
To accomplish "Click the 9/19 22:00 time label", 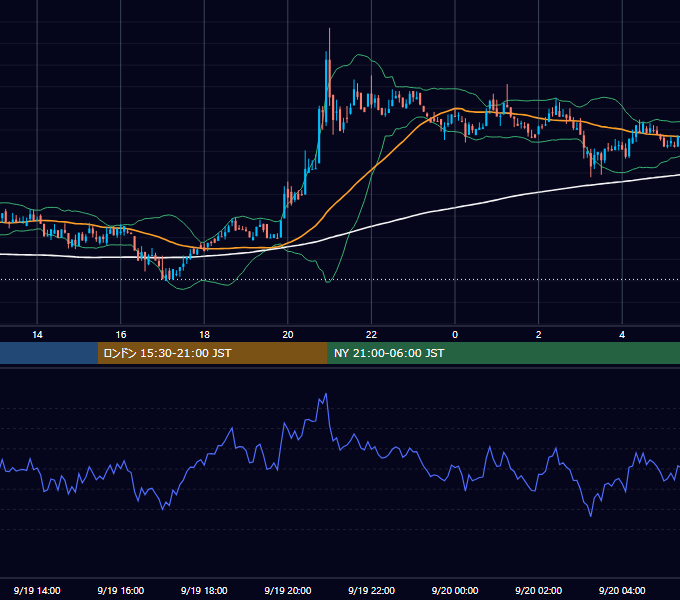I will pyautogui.click(x=371, y=590).
